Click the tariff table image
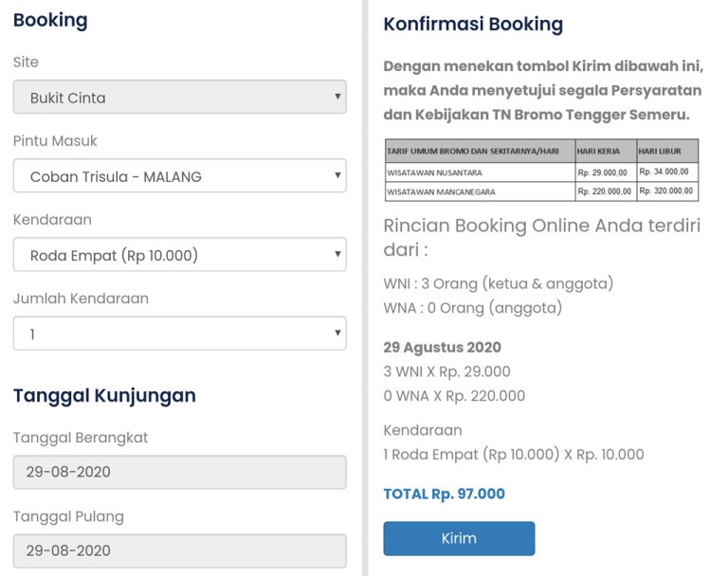This screenshot has width=728, height=576. pos(540,170)
